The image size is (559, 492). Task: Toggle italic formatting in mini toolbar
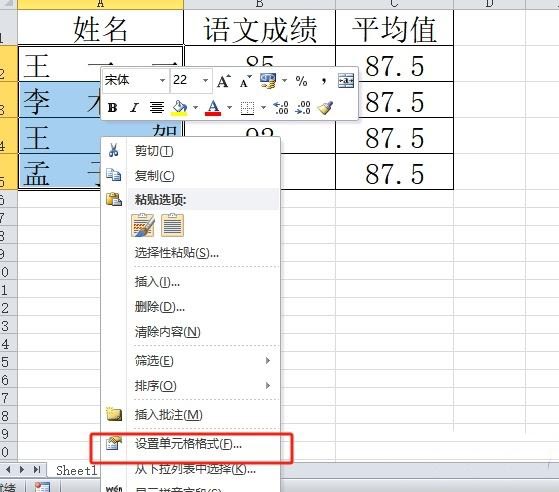(x=134, y=107)
